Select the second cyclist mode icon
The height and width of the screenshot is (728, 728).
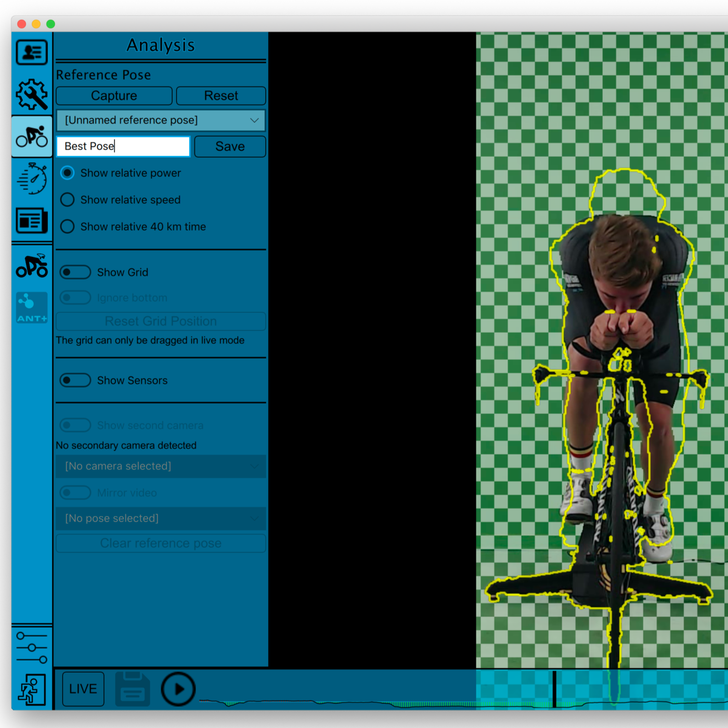(x=31, y=266)
